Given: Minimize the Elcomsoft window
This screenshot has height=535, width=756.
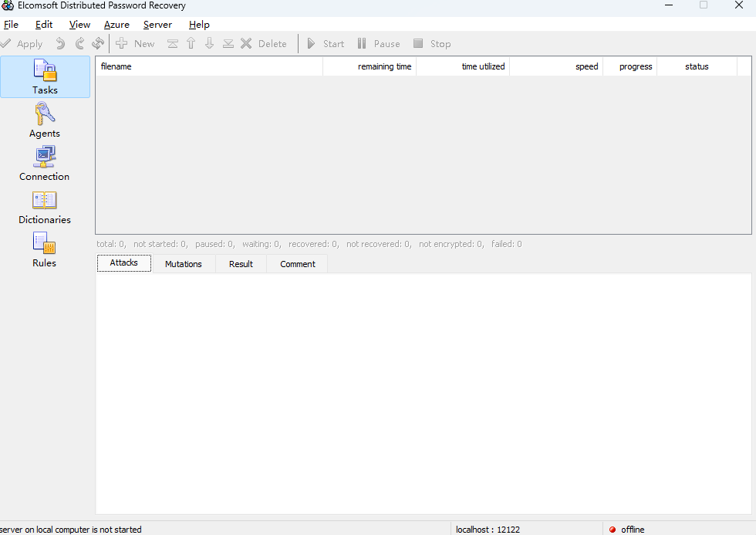Looking at the screenshot, I should 669,5.
